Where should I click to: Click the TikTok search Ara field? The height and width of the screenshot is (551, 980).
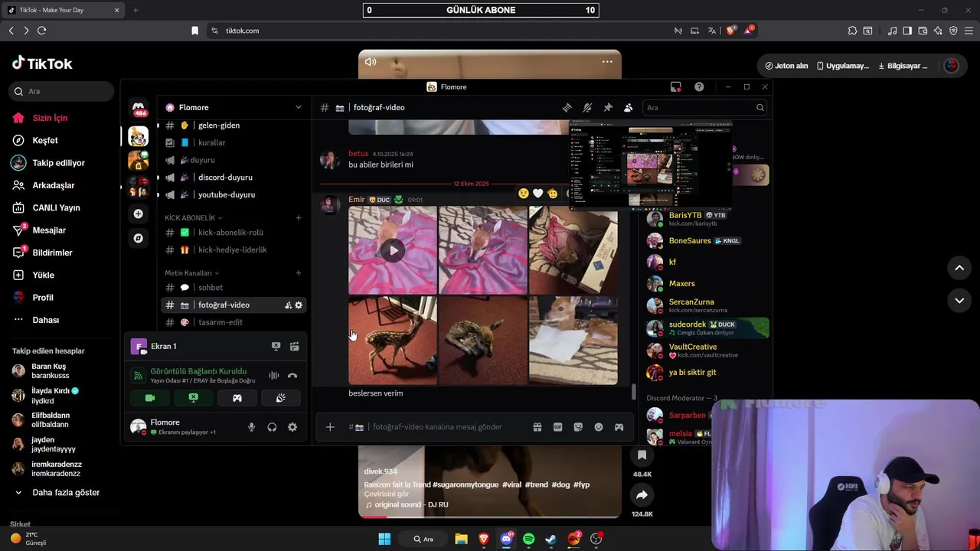pyautogui.click(x=61, y=91)
